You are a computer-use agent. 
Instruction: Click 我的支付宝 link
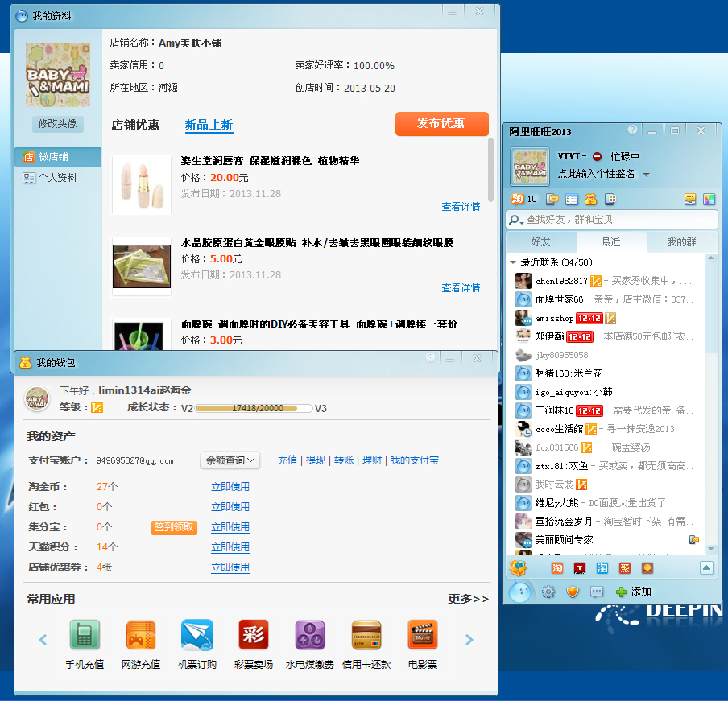click(x=415, y=460)
